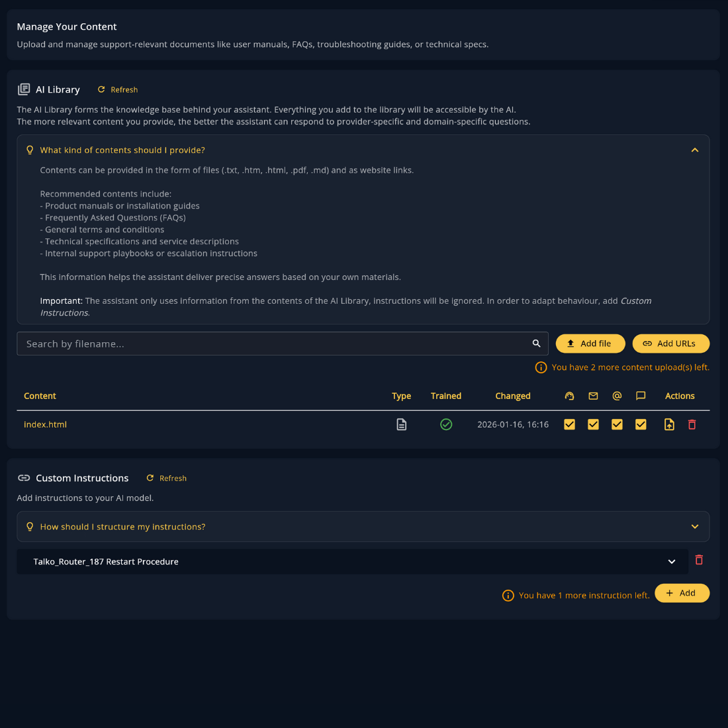Sort the table by Changed column
Screen dimensions: 728x728
tap(513, 396)
